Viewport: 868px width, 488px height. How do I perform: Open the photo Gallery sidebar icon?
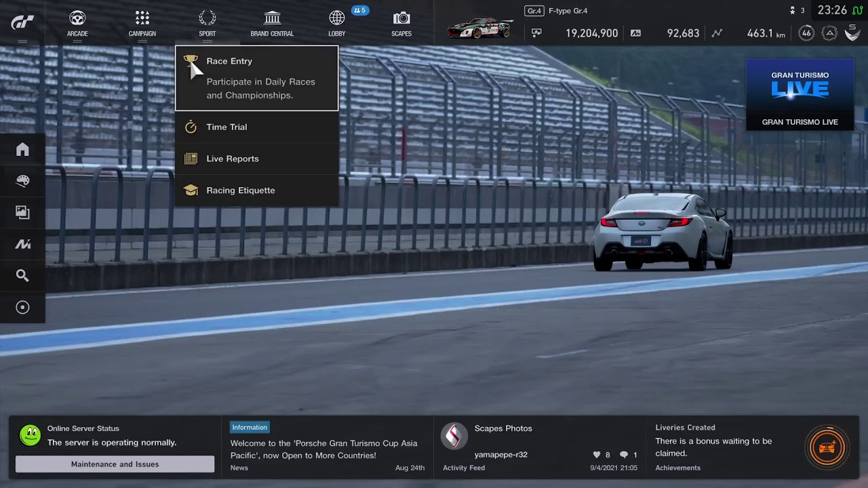click(x=22, y=212)
